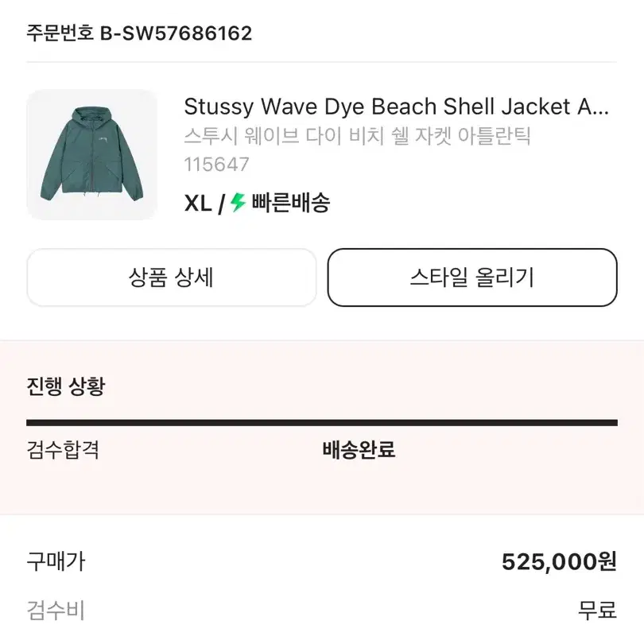The height and width of the screenshot is (644, 644).
Task: Tap the 검수합격 status label
Action: pyautogui.click(x=63, y=449)
